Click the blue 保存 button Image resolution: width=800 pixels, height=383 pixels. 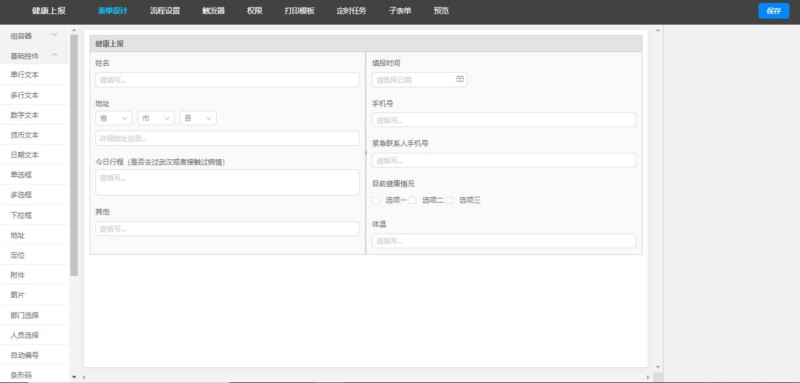[773, 11]
